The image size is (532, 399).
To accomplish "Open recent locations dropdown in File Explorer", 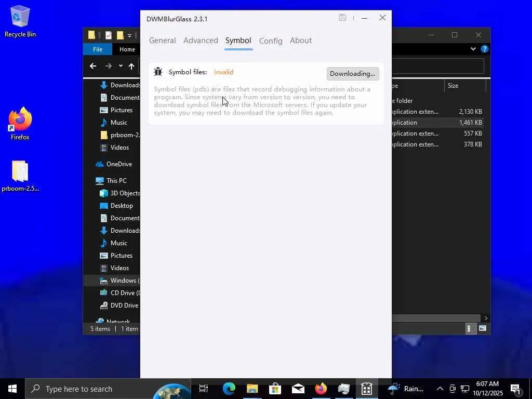I will pyautogui.click(x=121, y=66).
